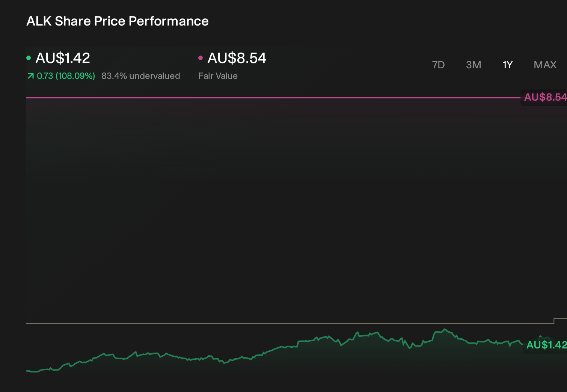Click the Fair Value caption
This screenshot has height=392, width=567.
point(218,76)
